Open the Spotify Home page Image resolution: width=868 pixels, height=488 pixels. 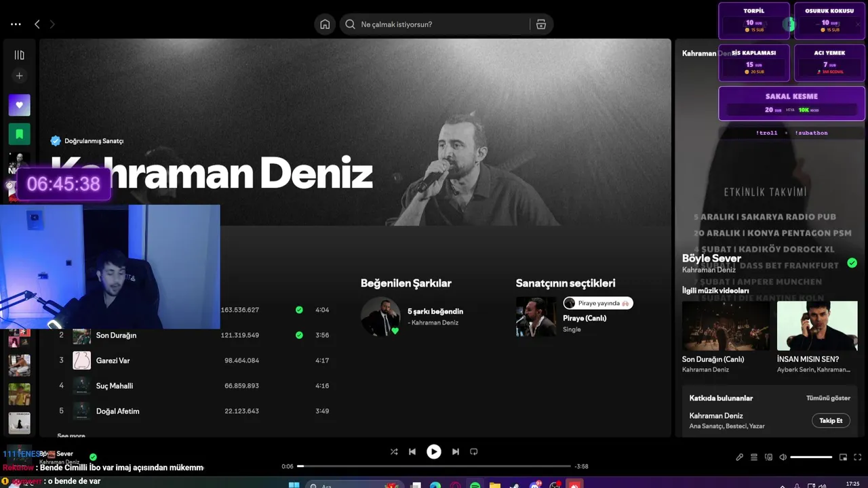(325, 24)
